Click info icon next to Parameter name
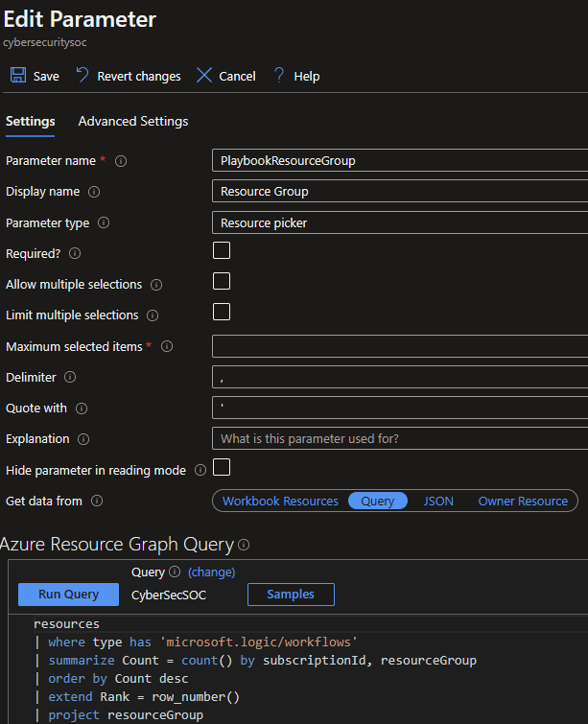588x724 pixels. coord(121,161)
